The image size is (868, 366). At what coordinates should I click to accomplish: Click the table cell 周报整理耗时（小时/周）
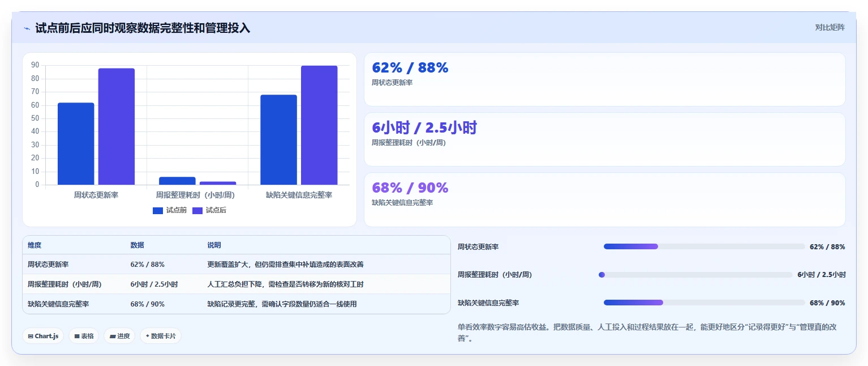click(x=65, y=284)
